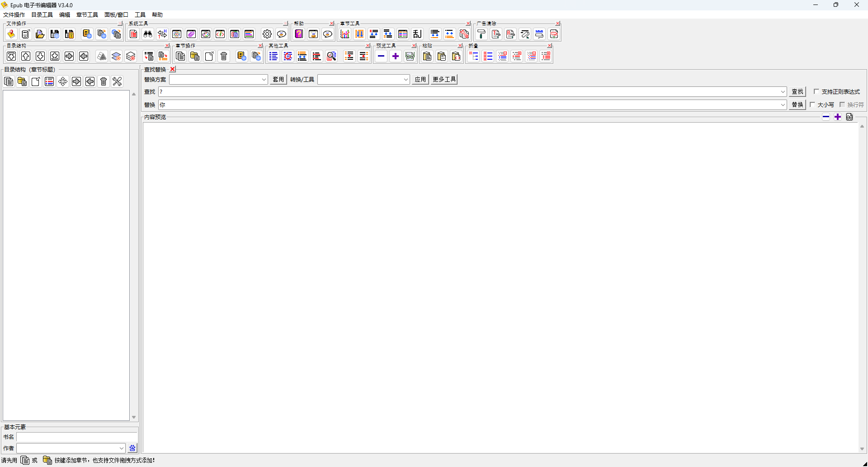Click the 查找 button on the right
This screenshot has height=467, width=868.
click(x=797, y=92)
